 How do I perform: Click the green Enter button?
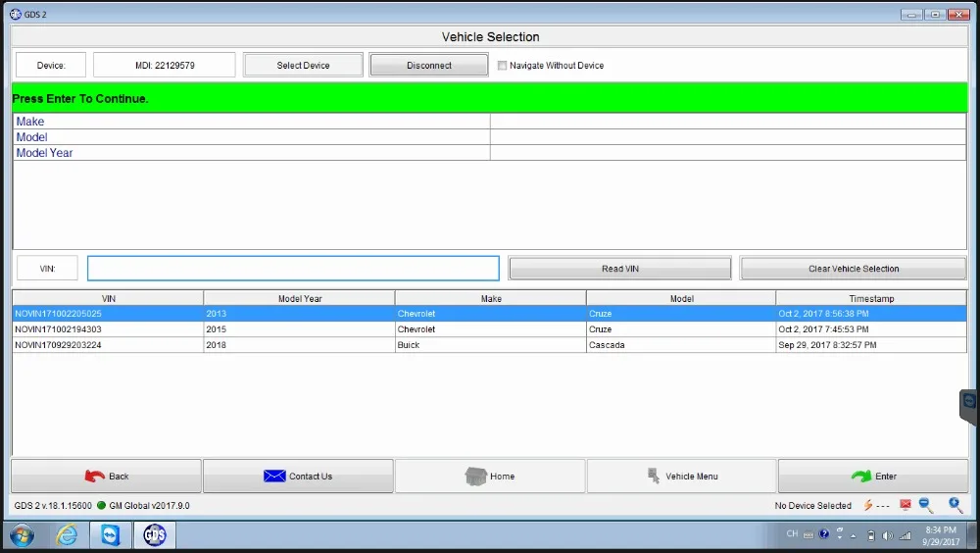point(873,477)
